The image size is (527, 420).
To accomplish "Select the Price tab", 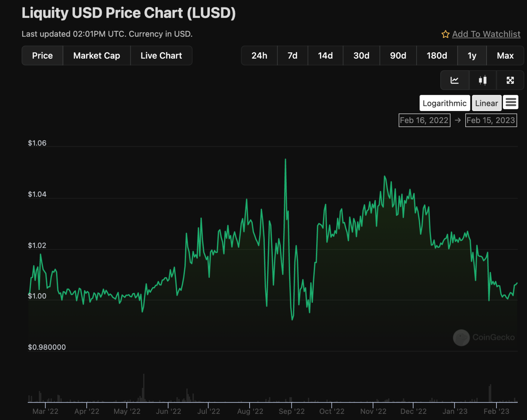I will (43, 55).
